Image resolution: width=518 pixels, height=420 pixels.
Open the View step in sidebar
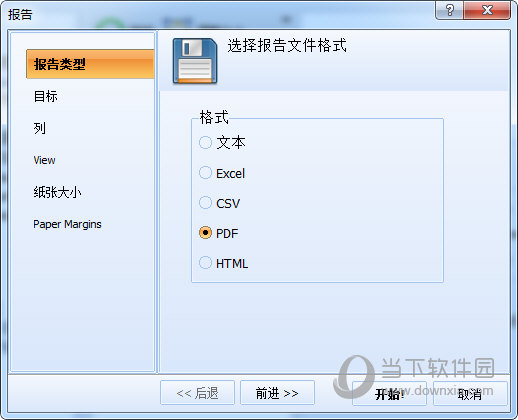click(44, 160)
